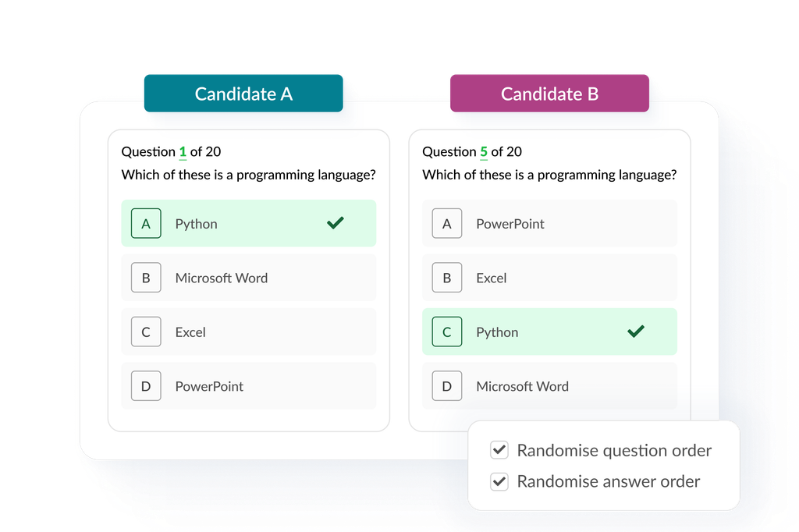Screen dimensions: 799x532
Task: Choose the "Excel" answer option in Candidate A's panel
Action: [249, 332]
